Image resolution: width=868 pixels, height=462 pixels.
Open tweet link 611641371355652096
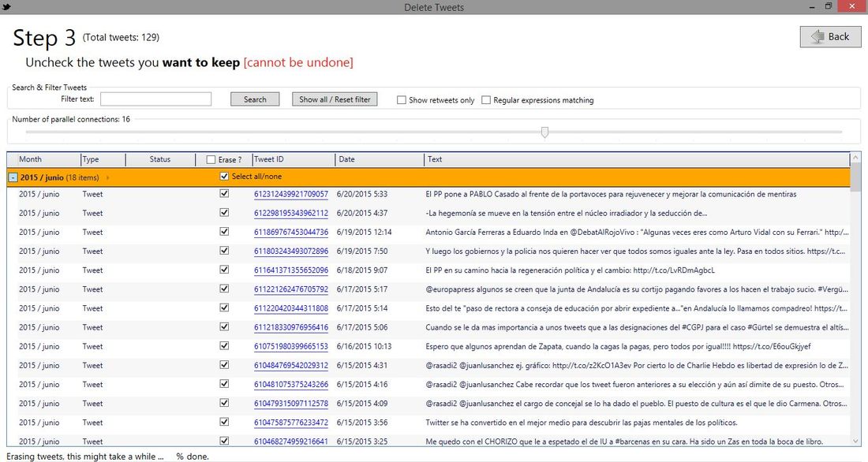(291, 270)
